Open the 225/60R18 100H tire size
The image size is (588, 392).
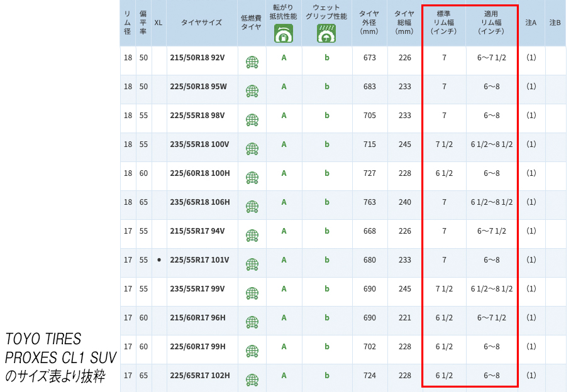point(199,173)
